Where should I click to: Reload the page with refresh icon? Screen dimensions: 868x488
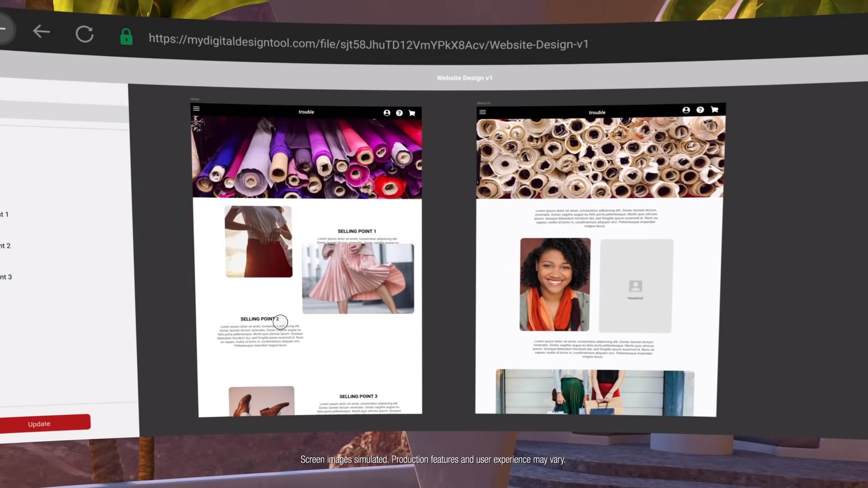click(85, 34)
